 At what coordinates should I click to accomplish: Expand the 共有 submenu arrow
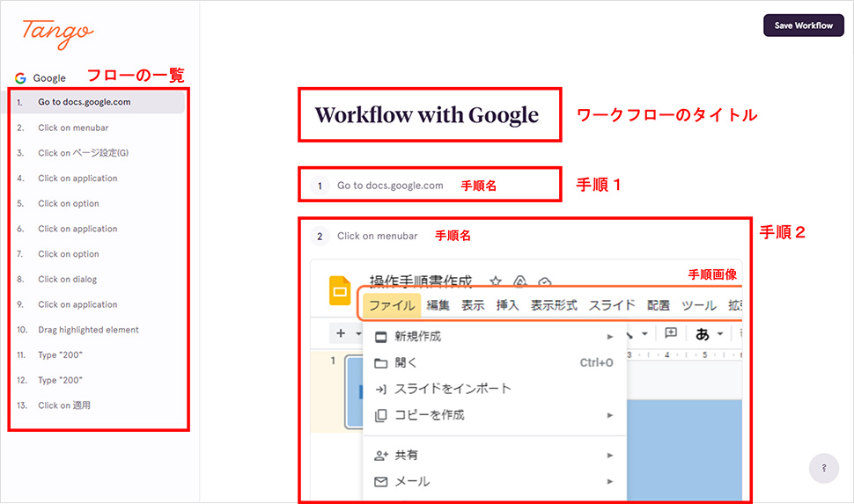click(610, 455)
